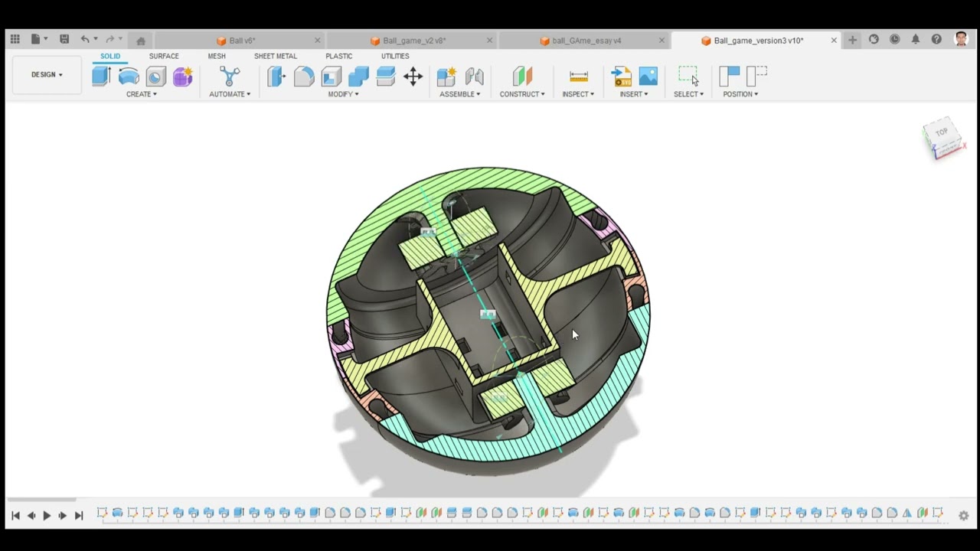Jump to timeline end
Viewport: 980px width, 551px height.
point(78,516)
